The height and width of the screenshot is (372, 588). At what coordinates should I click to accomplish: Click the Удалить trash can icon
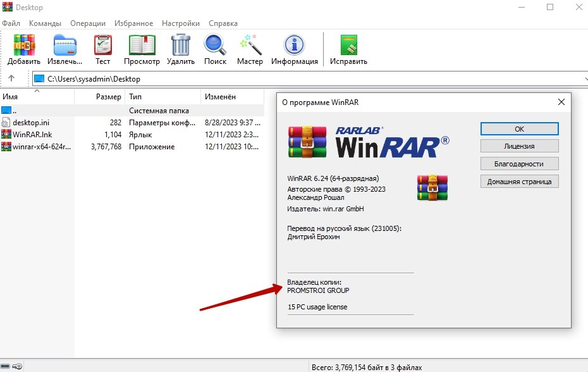point(181,45)
